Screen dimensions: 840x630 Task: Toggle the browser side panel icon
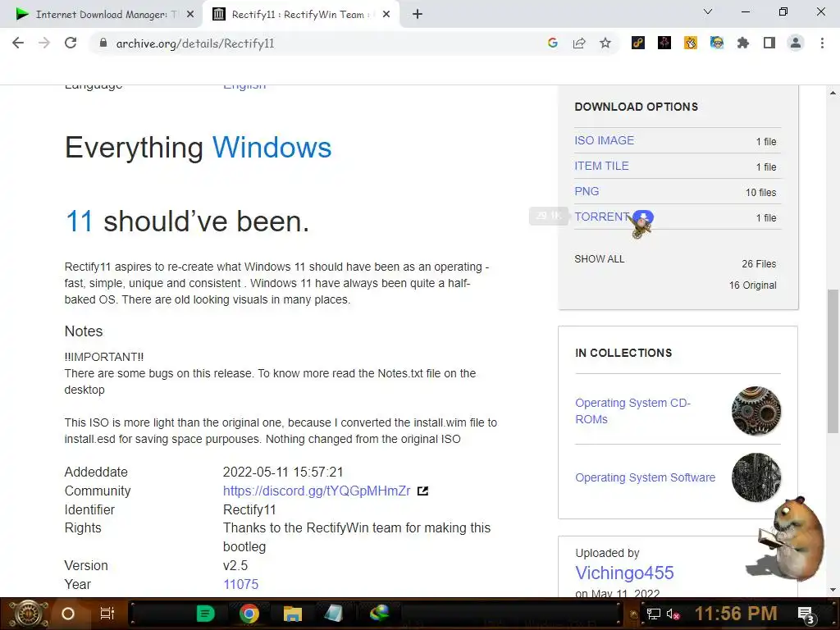(x=769, y=43)
